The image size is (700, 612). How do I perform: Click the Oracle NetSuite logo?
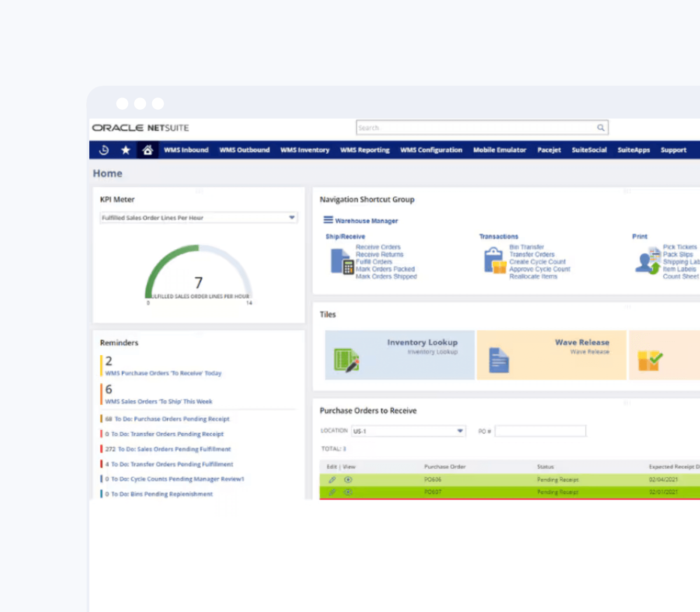point(140,128)
